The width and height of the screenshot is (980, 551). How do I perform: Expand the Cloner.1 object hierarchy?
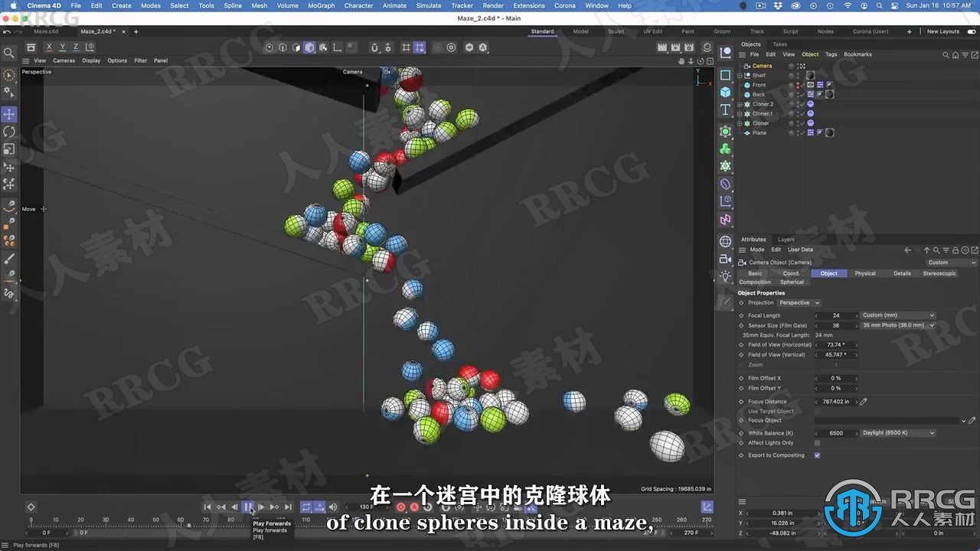(740, 113)
